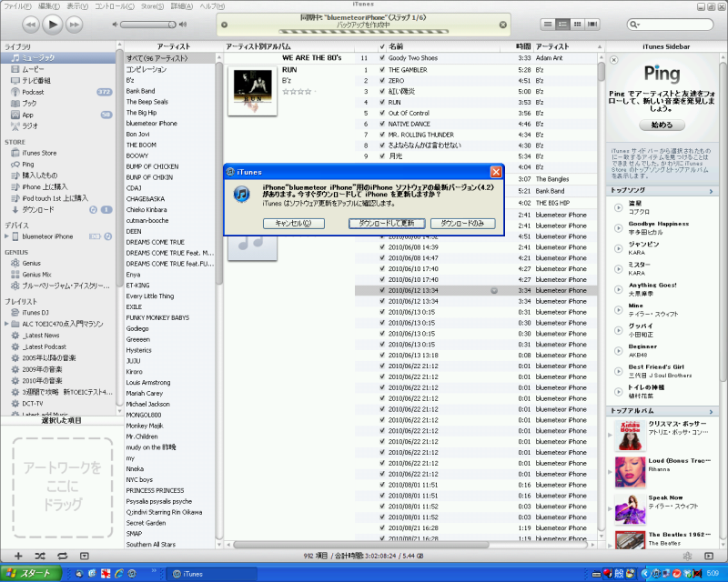Screen dimensions: 728x582
Task: Toggle the header checkbox column
Action: click(x=382, y=46)
